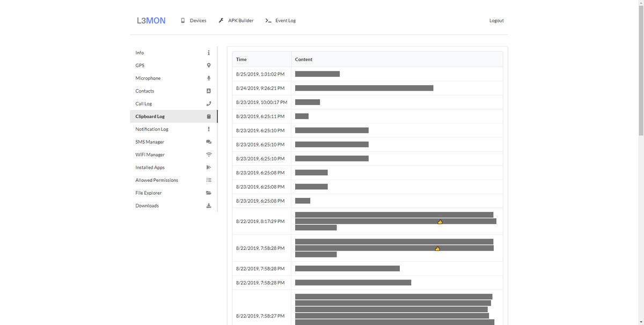Click the L3MON logo
The width and height of the screenshot is (644, 325).
[151, 20]
